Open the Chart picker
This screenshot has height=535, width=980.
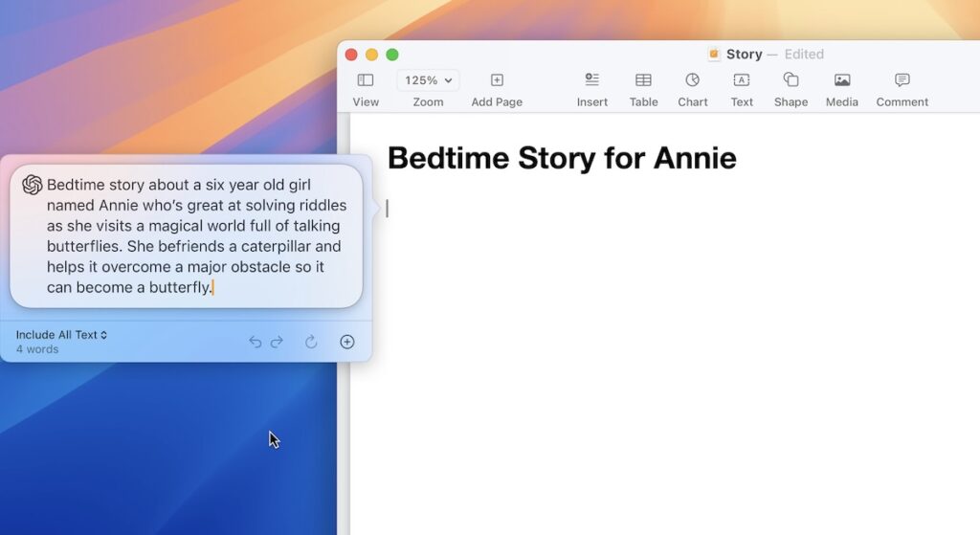692,80
